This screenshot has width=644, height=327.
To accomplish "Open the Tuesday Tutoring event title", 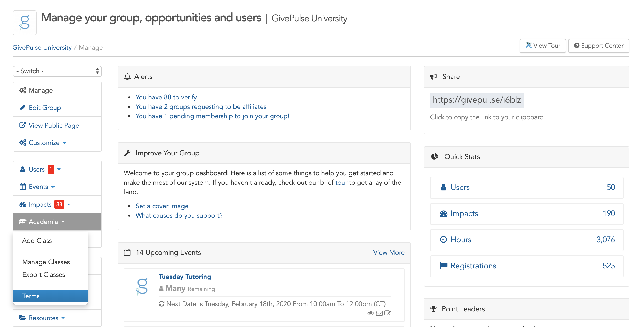I will pyautogui.click(x=185, y=277).
